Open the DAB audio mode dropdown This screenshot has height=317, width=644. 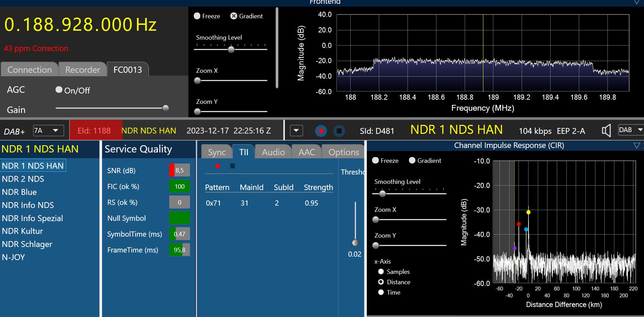pos(631,130)
